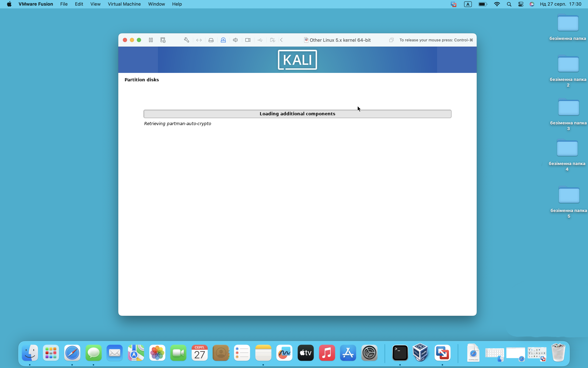Click the keyboard input source A indicator
The height and width of the screenshot is (368, 588).
point(468,4)
